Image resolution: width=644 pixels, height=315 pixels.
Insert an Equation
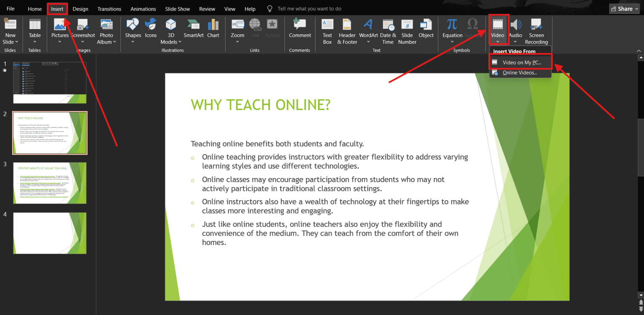click(x=452, y=29)
